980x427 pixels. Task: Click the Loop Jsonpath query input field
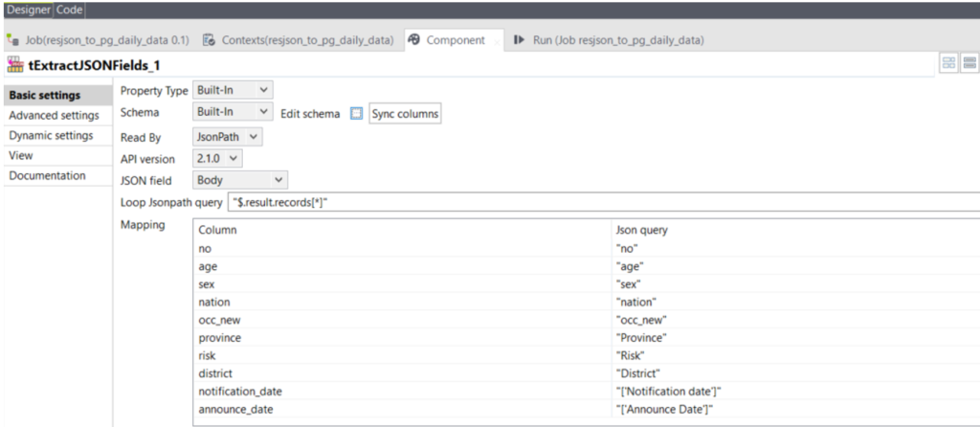click(603, 202)
